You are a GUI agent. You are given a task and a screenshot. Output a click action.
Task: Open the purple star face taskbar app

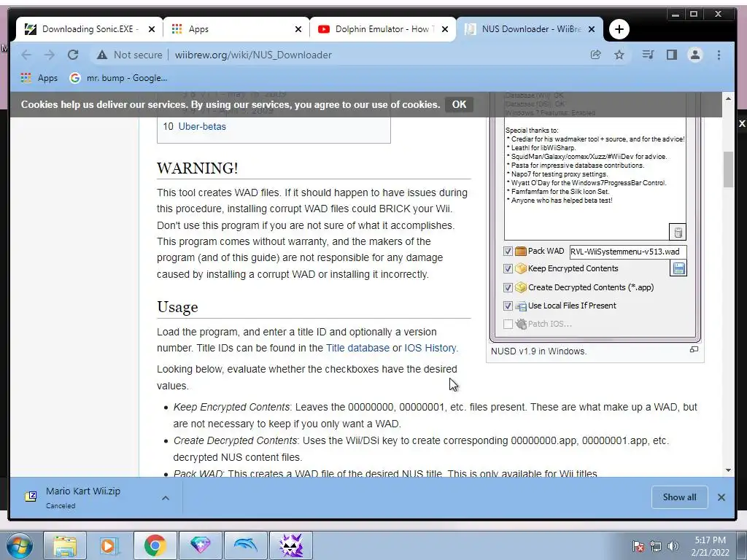coord(291,545)
